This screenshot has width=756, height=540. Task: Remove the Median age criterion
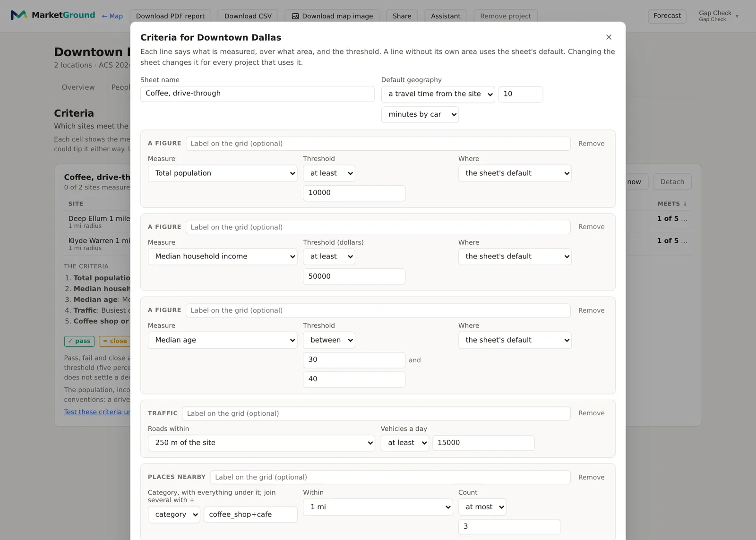[x=591, y=310]
